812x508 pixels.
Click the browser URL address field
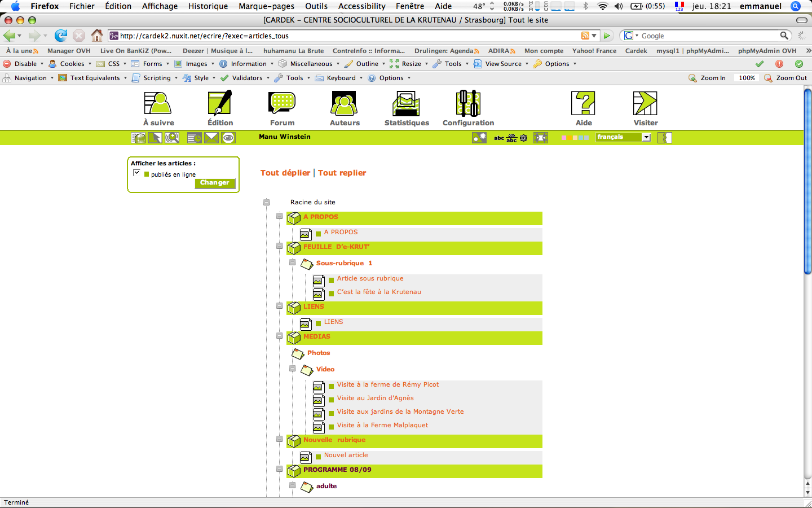coord(350,36)
